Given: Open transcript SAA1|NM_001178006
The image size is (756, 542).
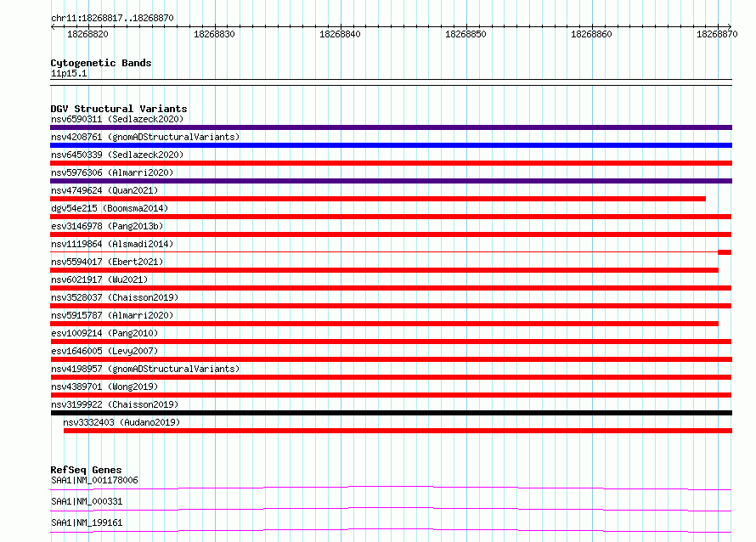Looking at the screenshot, I should click(x=94, y=480).
